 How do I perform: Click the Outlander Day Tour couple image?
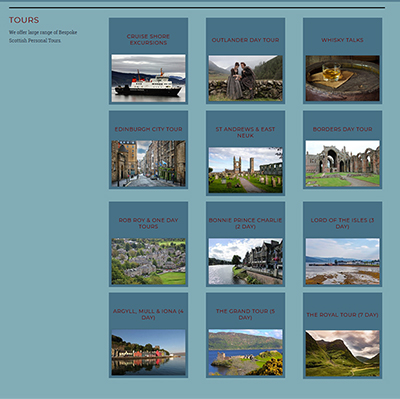tap(245, 78)
